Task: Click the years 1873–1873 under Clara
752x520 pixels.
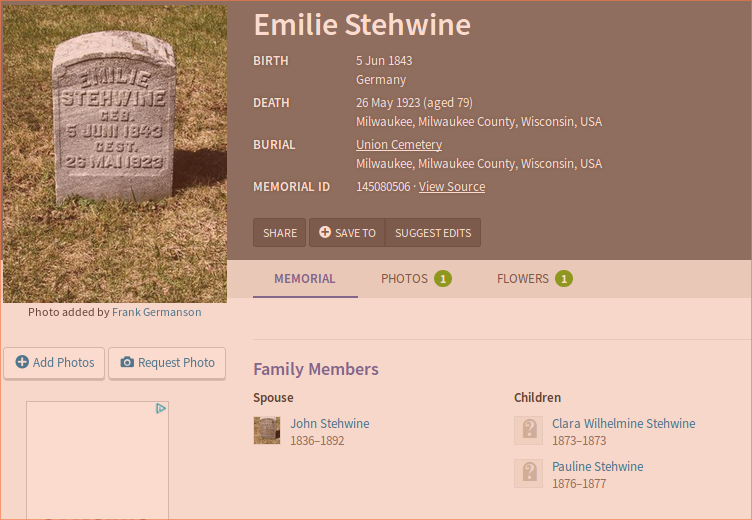Action: pos(579,441)
